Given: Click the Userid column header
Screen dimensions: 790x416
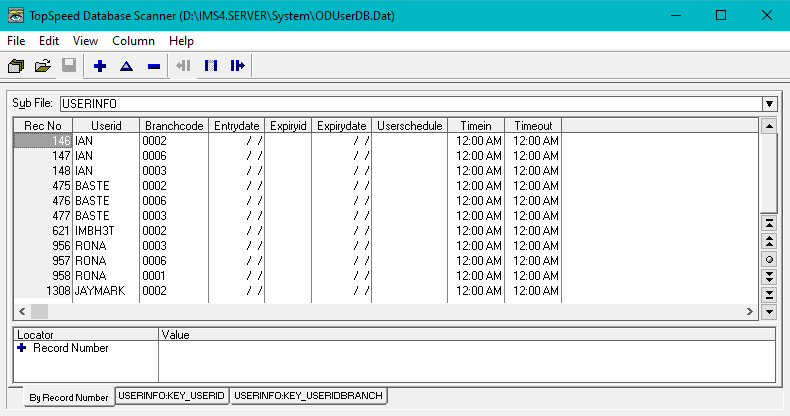Looking at the screenshot, I should pos(105,126).
